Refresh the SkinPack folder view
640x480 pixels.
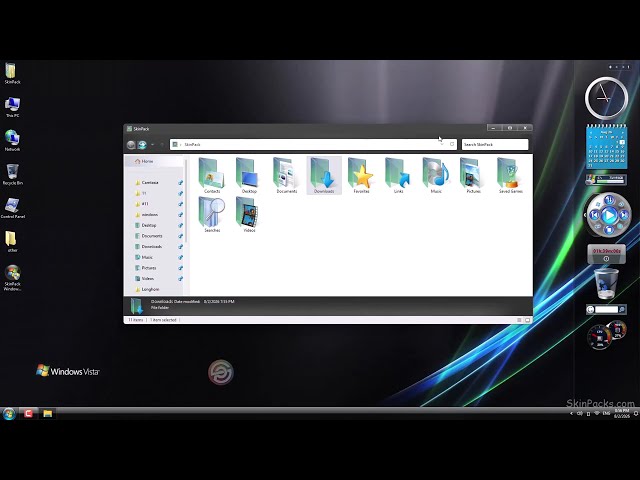[452, 144]
